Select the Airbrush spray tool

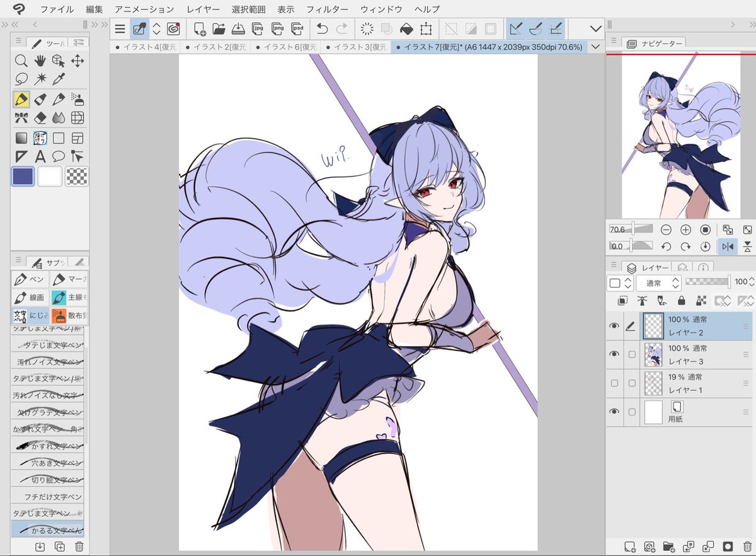click(x=77, y=99)
